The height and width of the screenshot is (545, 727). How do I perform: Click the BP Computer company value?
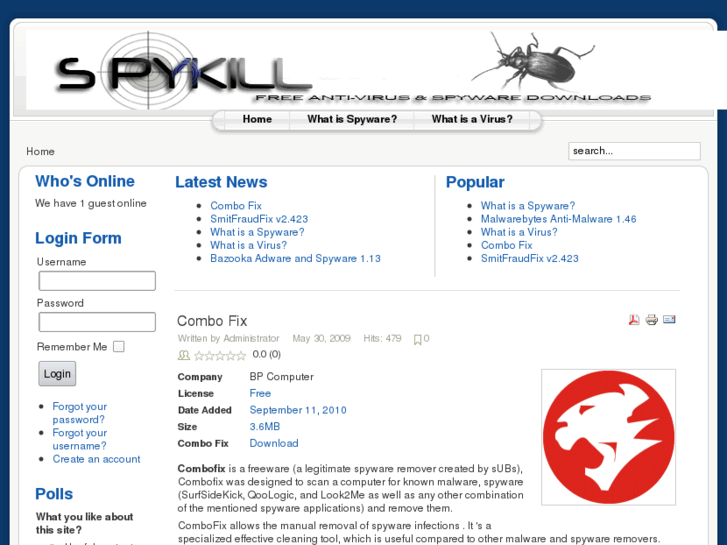[x=281, y=377]
